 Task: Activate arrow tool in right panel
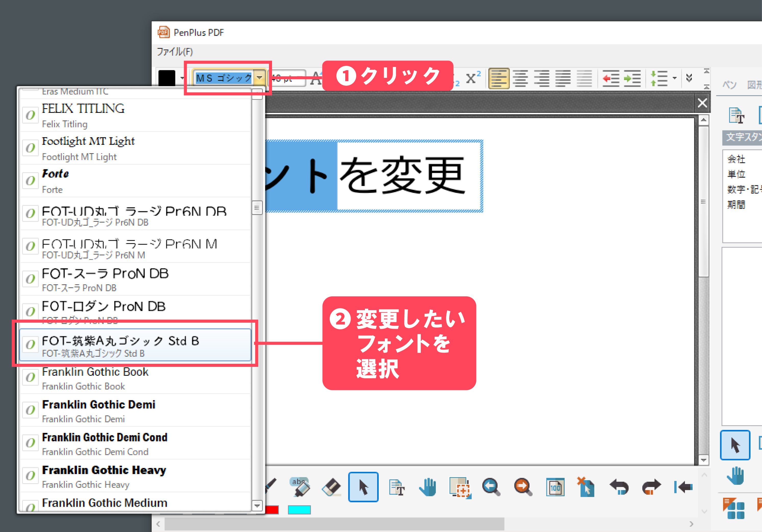tap(735, 445)
